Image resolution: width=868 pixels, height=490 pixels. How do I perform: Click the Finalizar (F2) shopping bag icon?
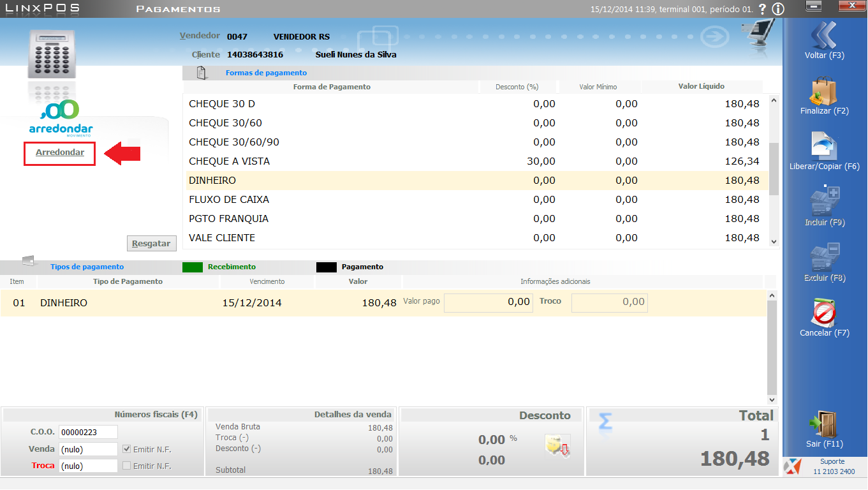coord(823,91)
